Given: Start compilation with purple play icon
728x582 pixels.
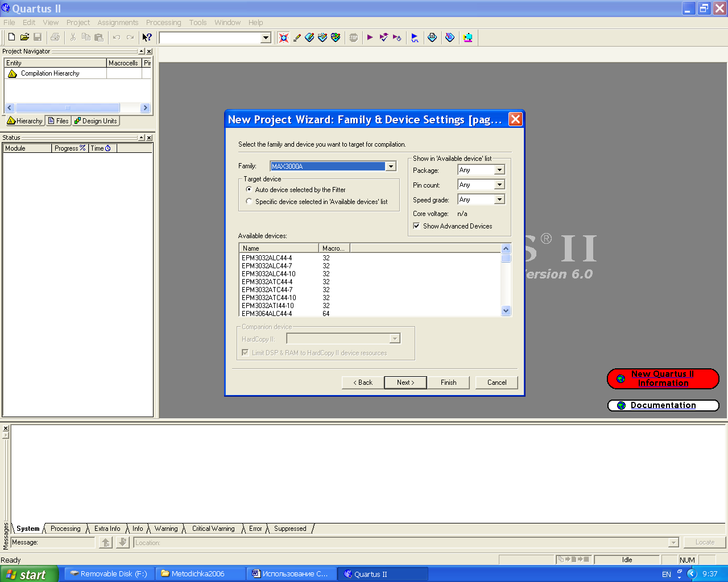Looking at the screenshot, I should (370, 38).
